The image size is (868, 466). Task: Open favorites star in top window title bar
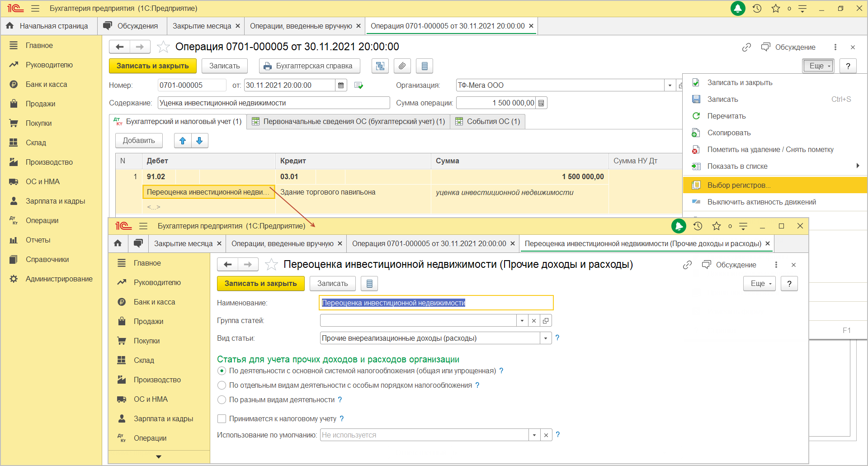click(x=776, y=9)
